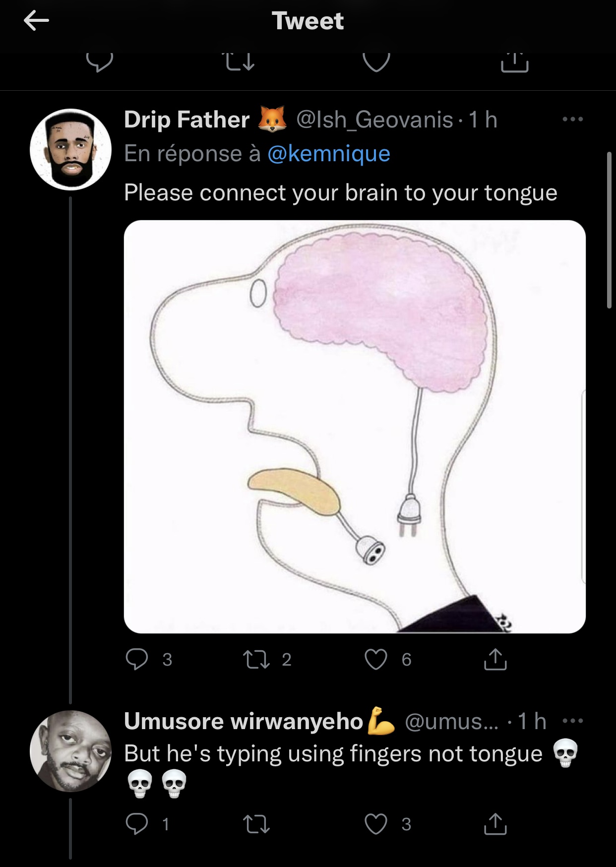Reply to Drip Father's tweet
The height and width of the screenshot is (867, 616).
tap(137, 659)
